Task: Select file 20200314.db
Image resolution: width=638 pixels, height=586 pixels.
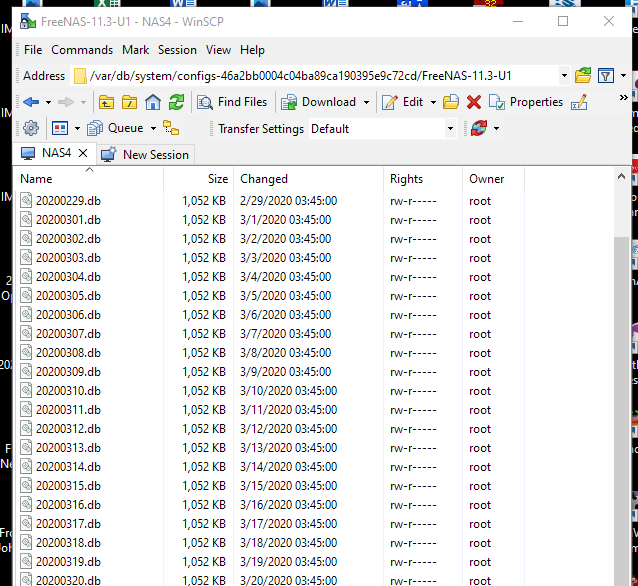Action: coord(68,467)
